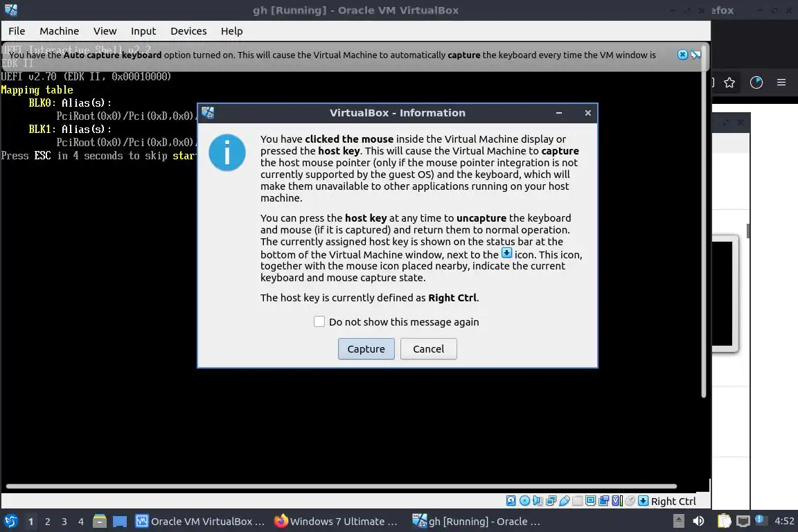Viewport: 798px width, 532px height.
Task: Click the blue info icon in dialog
Action: tap(227, 152)
